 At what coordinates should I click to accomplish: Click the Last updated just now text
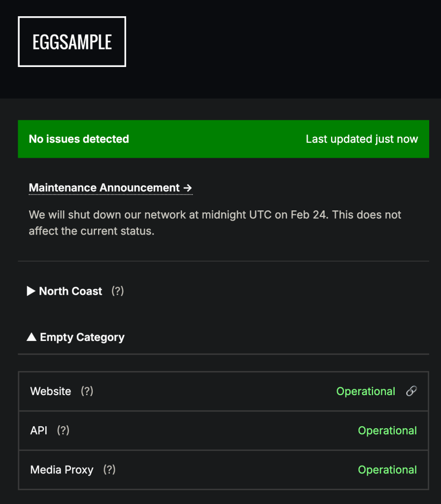[x=362, y=139]
